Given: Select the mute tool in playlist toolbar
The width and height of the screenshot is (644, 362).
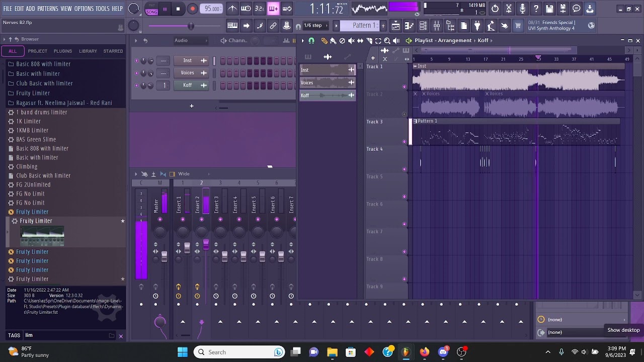Looking at the screenshot, I should (x=351, y=41).
